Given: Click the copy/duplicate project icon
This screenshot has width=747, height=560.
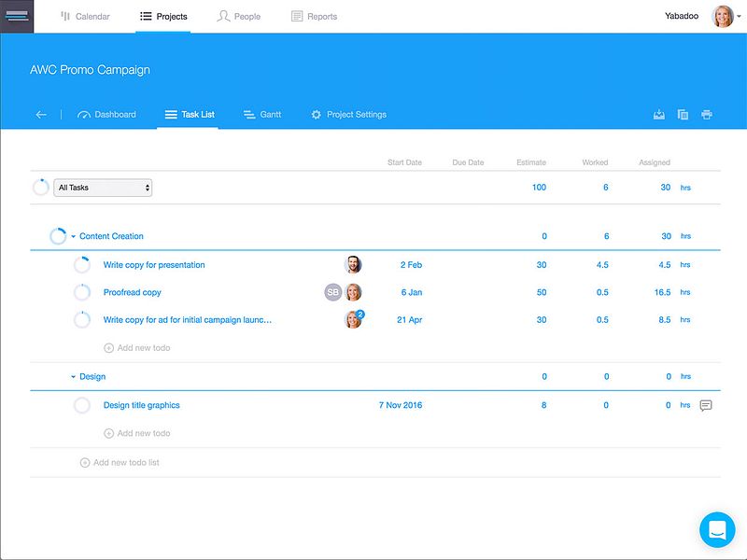Looking at the screenshot, I should click(682, 112).
